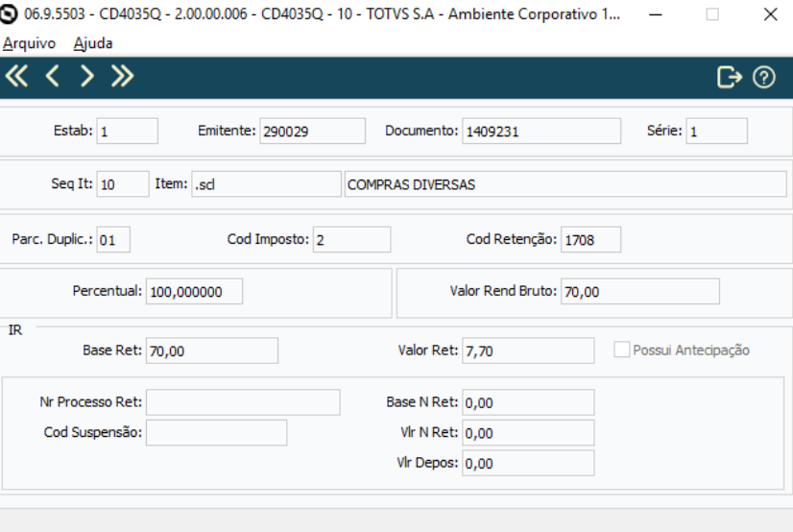Click the Emitente field 290029
Image resolution: width=793 pixels, height=532 pixels.
[x=313, y=131]
